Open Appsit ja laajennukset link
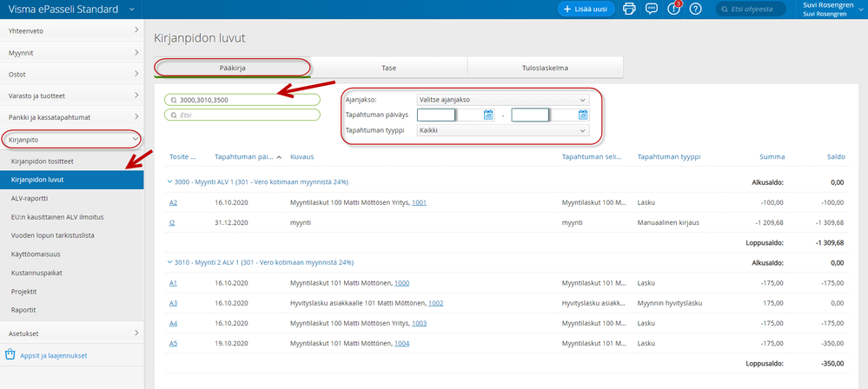The image size is (868, 389). (x=53, y=356)
